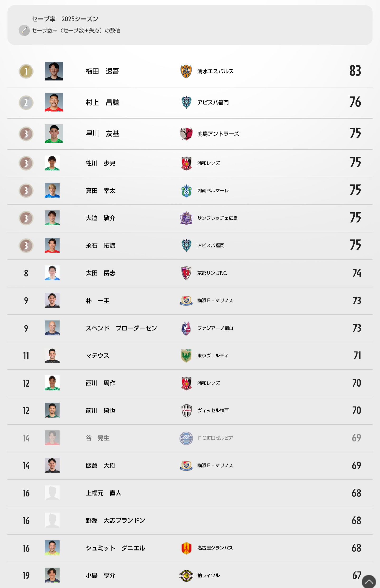This screenshot has width=380, height=588.
Task: Click the scroll-to-top arrow button
Action: [x=369, y=581]
